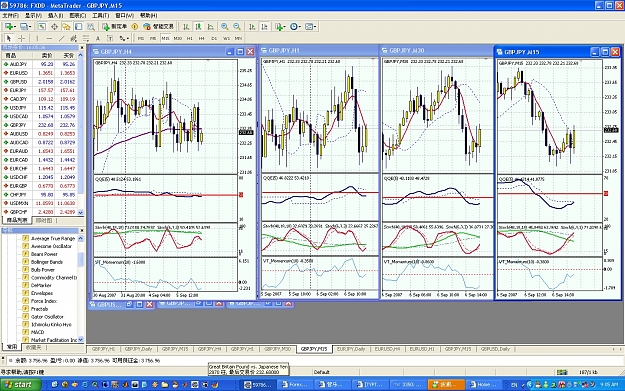Select the trendline drawing tool

tap(61, 38)
